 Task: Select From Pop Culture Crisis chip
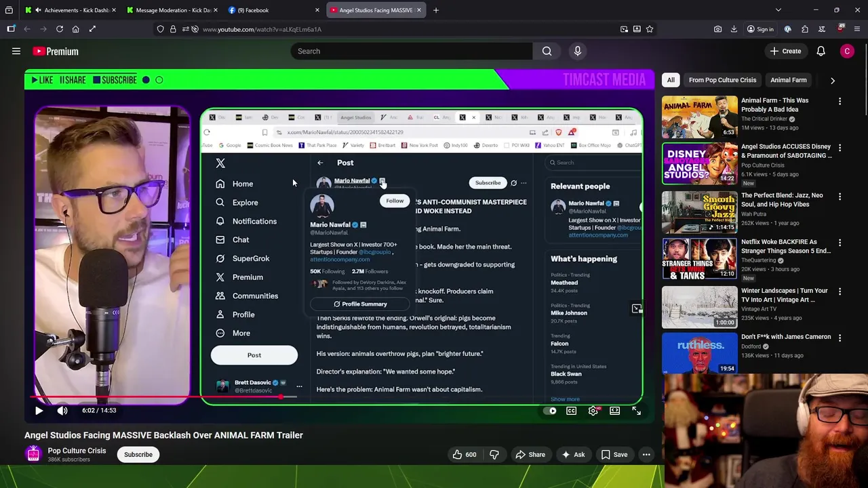coord(722,80)
